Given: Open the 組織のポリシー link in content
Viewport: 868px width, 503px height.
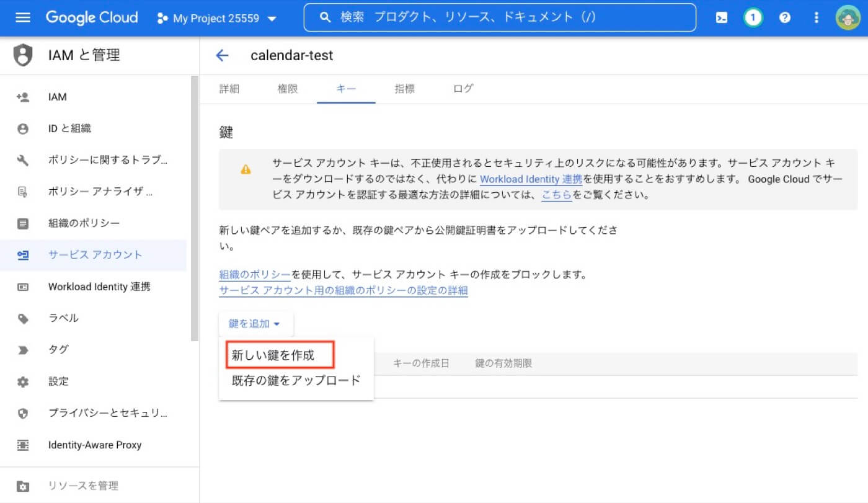Looking at the screenshot, I should click(255, 274).
